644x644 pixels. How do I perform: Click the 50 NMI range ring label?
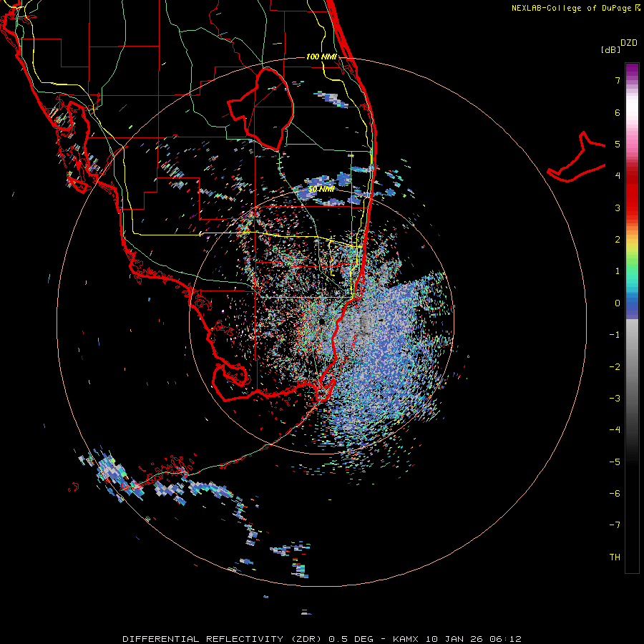[x=321, y=190]
